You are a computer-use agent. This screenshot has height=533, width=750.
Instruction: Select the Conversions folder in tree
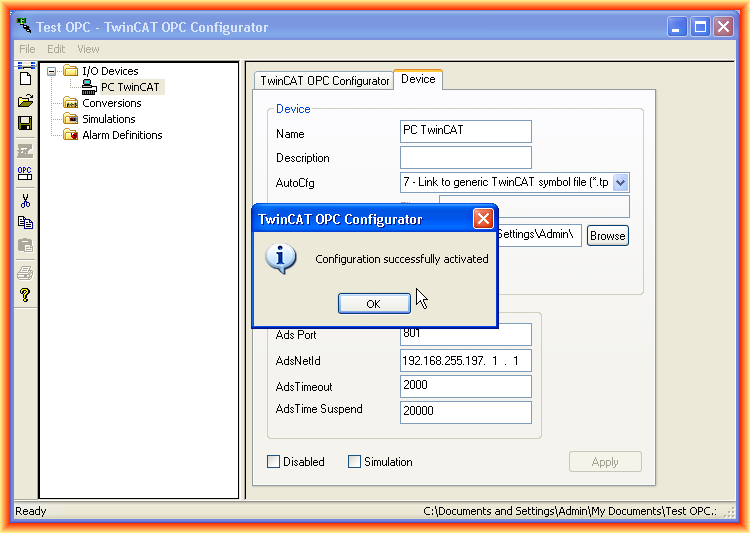click(x=111, y=103)
